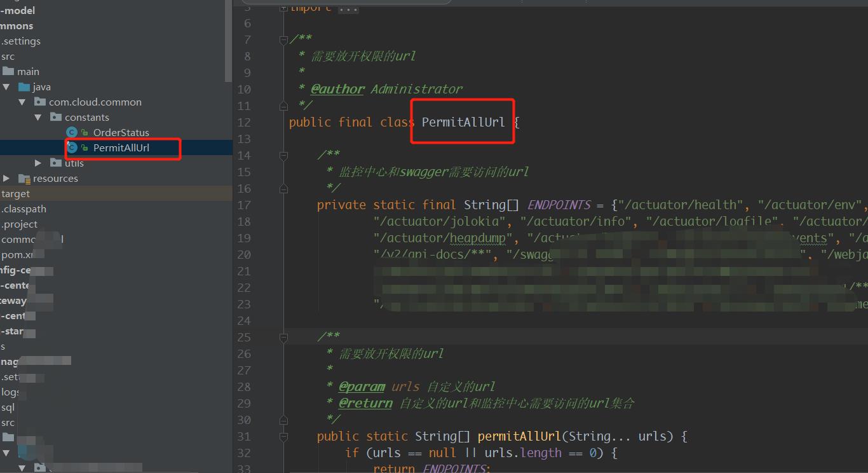
Task: Select the target folder row
Action: [116, 194]
